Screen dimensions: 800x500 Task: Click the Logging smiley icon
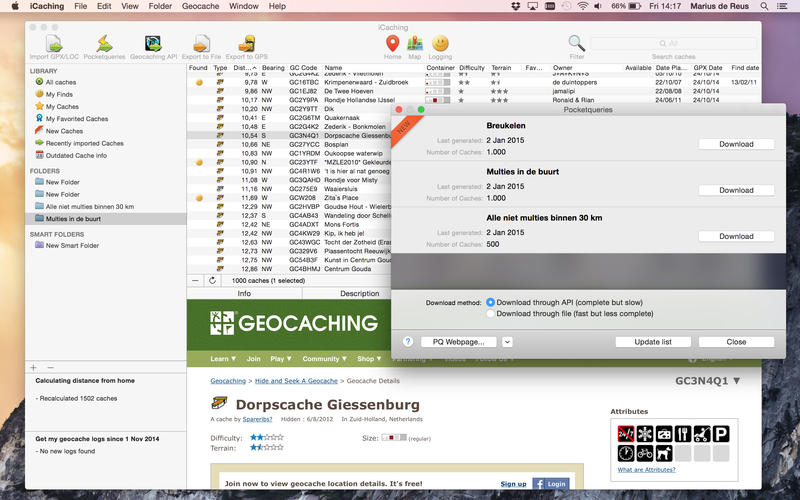440,44
